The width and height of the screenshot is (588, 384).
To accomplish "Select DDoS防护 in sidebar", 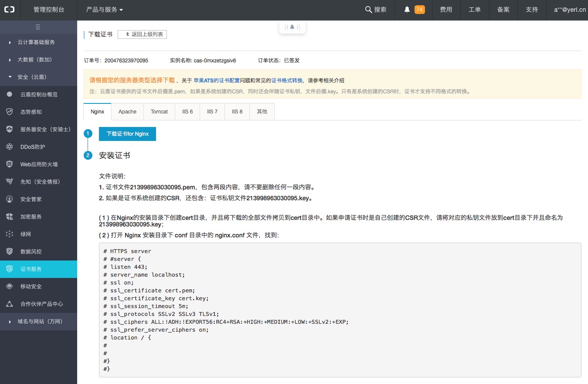I will pyautogui.click(x=38, y=147).
